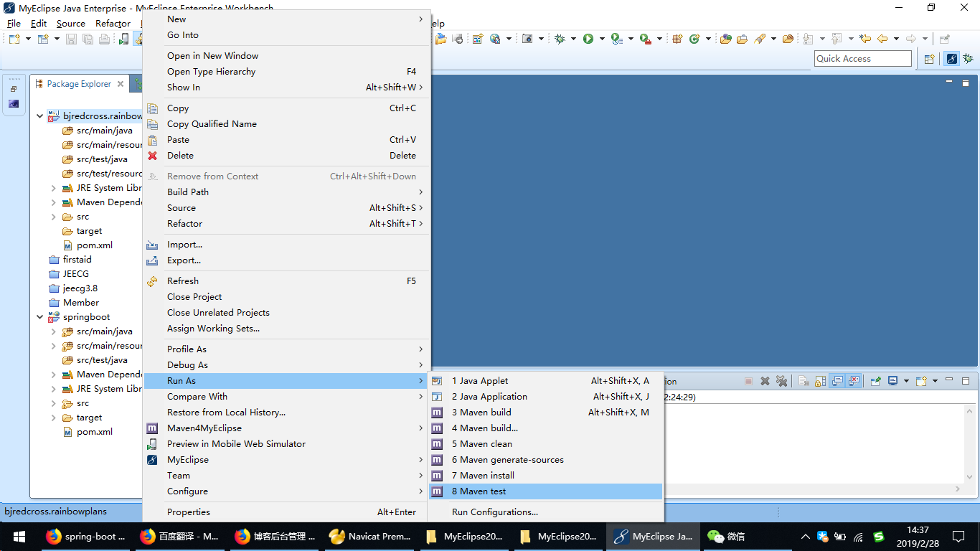The height and width of the screenshot is (551, 980).
Task: Expand the springboot target folder
Action: click(54, 418)
